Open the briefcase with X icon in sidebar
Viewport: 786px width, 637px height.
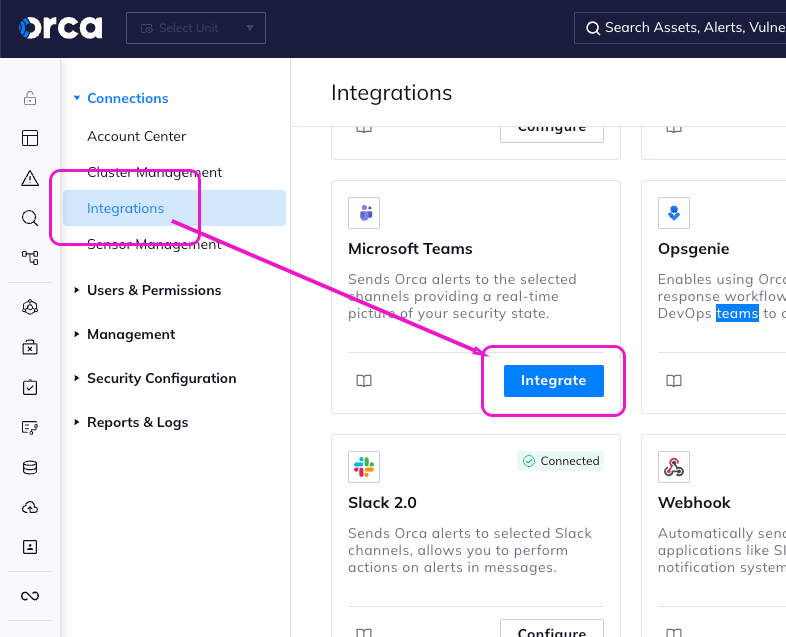pos(30,347)
